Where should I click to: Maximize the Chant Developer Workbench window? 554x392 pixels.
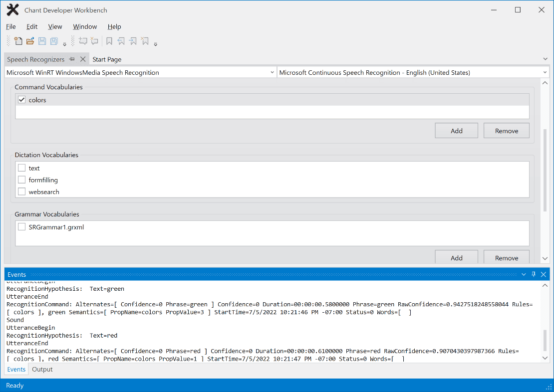click(518, 10)
